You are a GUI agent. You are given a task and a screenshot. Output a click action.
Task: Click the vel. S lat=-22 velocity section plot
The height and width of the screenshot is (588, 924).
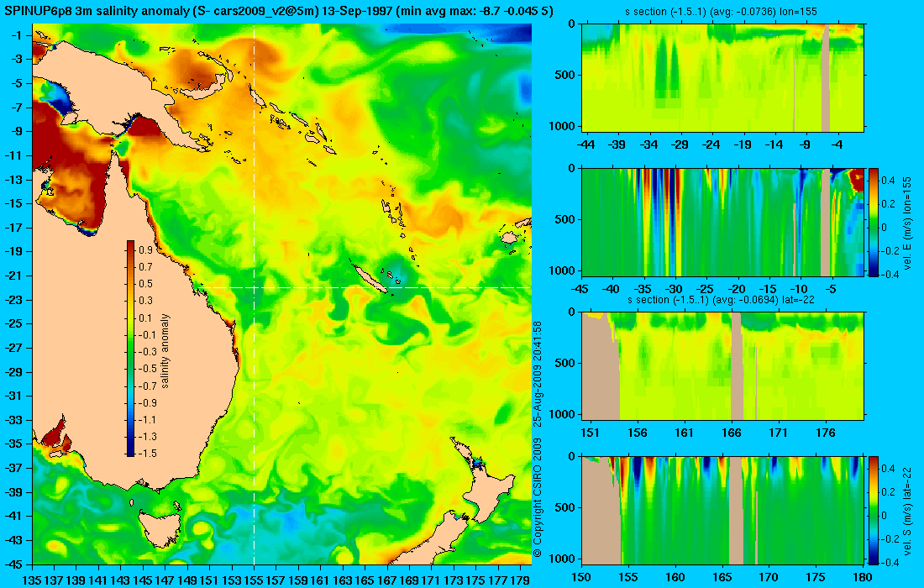click(723, 510)
